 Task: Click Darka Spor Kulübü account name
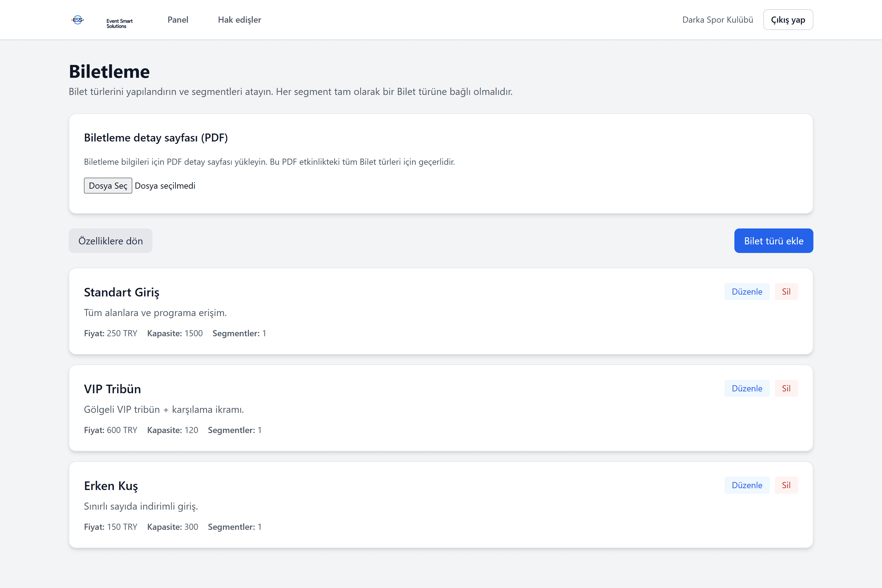pos(717,20)
